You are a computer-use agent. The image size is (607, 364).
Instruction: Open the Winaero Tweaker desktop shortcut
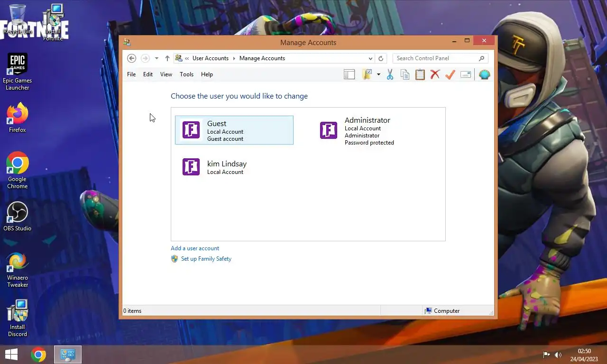(x=18, y=270)
